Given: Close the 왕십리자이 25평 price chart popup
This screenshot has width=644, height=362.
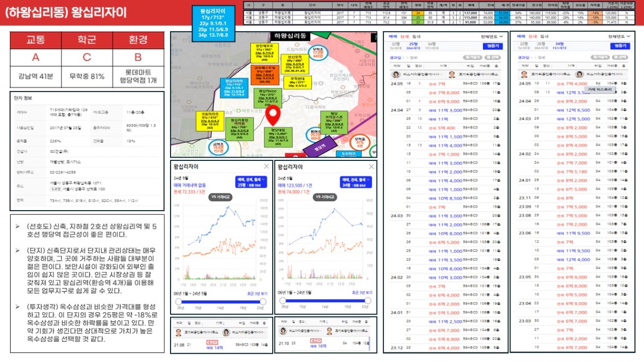Looking at the screenshot, I should tap(266, 166).
